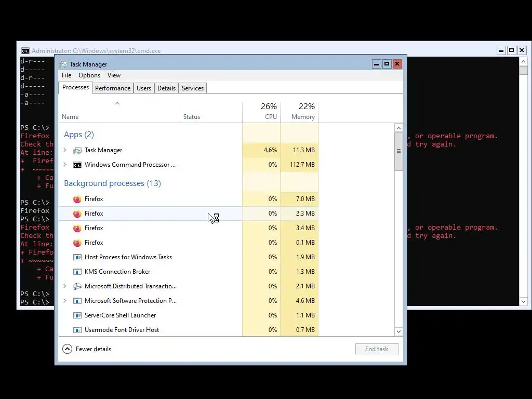
Task: Expand the Windows Command Processor row
Action: pos(65,165)
